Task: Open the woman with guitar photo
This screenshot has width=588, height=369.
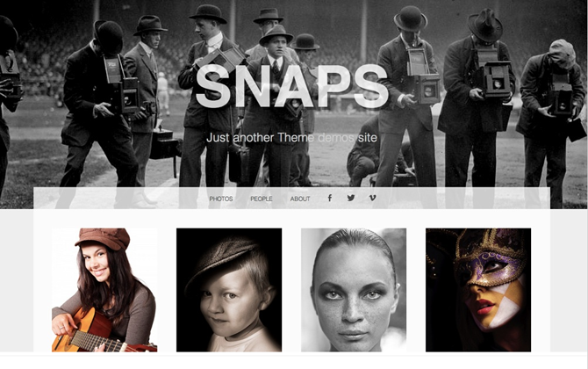Action: click(104, 290)
